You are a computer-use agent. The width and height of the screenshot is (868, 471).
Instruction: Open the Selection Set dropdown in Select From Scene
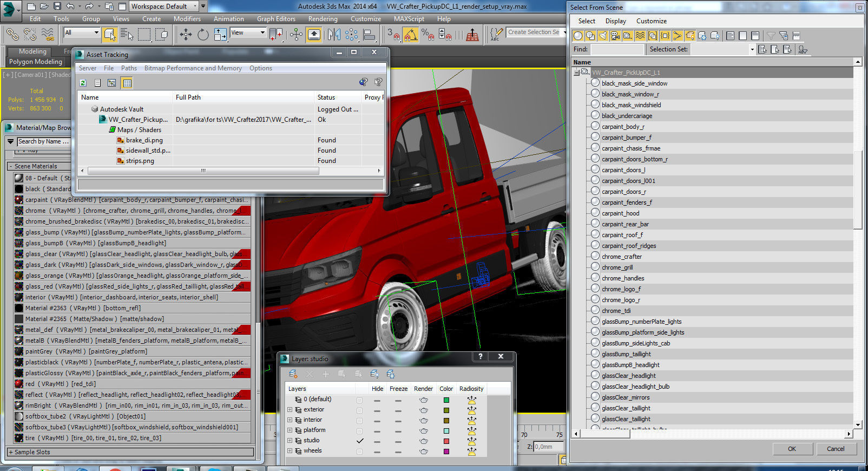[751, 49]
